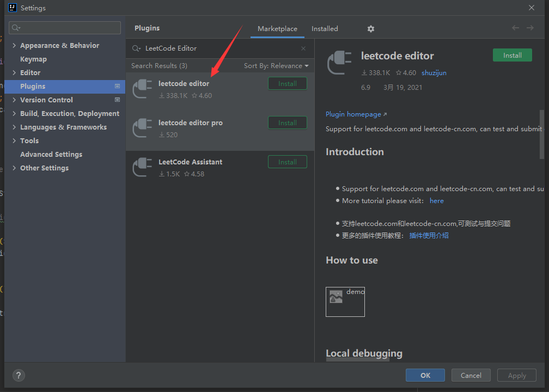549x392 pixels.
Task: Click the details pane vertical scrollbar
Action: pos(541,134)
